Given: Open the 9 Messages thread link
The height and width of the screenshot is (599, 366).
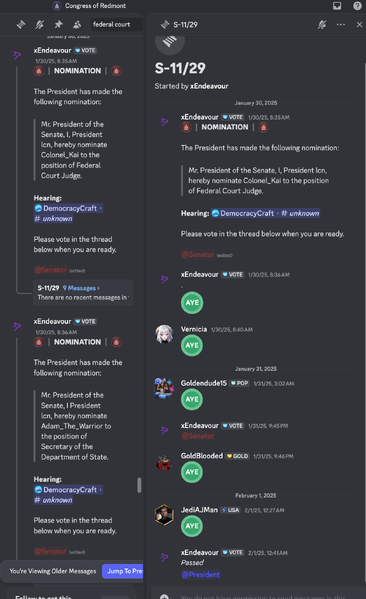Looking at the screenshot, I should click(81, 288).
